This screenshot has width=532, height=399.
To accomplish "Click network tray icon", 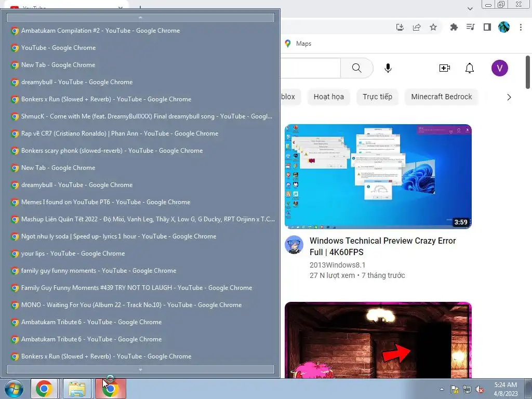I will point(467,389).
